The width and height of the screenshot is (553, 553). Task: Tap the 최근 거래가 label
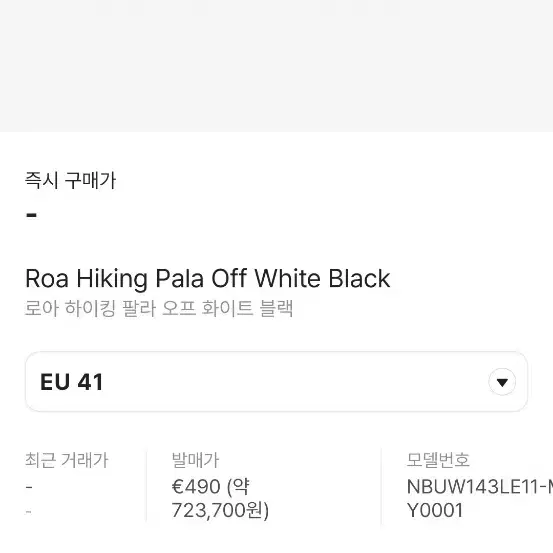67,460
